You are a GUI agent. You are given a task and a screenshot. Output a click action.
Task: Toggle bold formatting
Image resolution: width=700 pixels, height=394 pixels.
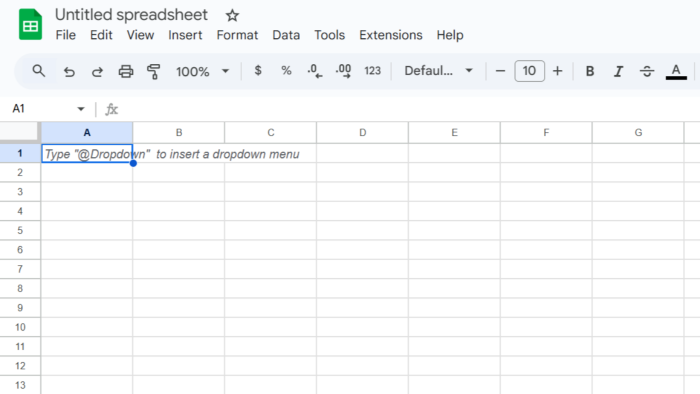590,71
